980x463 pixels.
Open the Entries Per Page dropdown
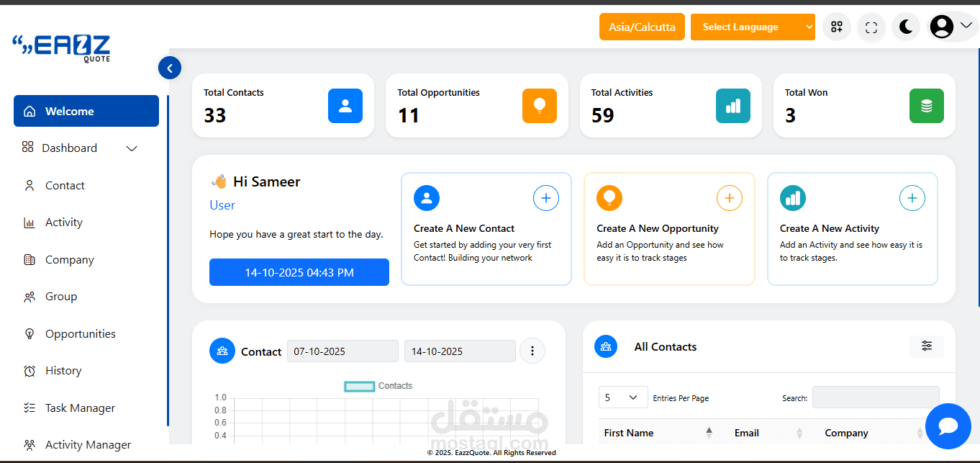[623, 397]
